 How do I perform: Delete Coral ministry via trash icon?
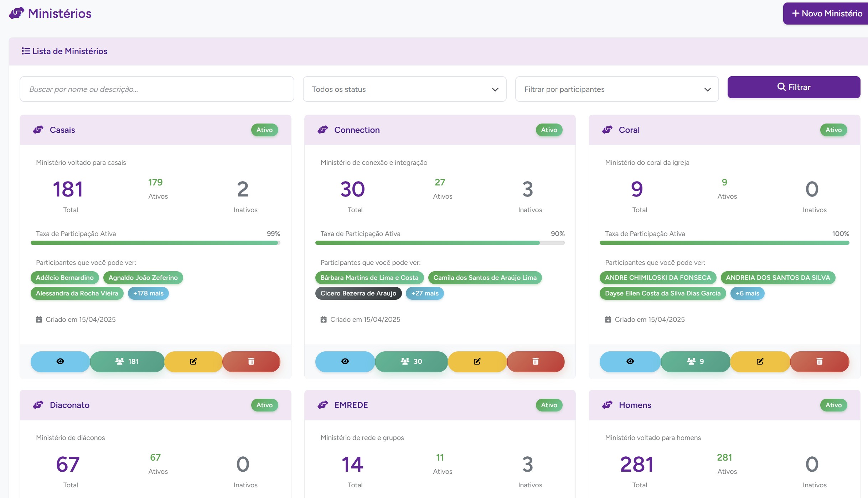[x=820, y=361]
